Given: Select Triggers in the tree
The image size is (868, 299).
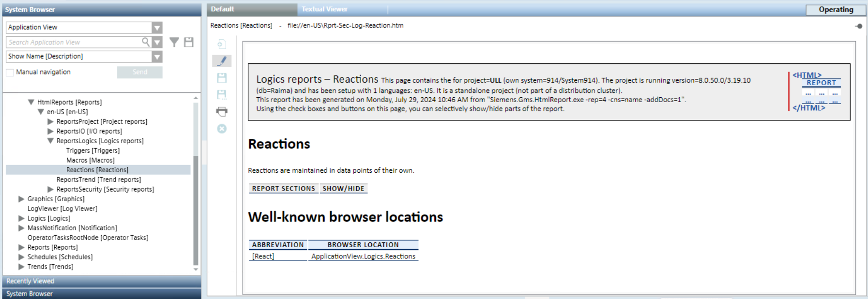Looking at the screenshot, I should tap(93, 150).
